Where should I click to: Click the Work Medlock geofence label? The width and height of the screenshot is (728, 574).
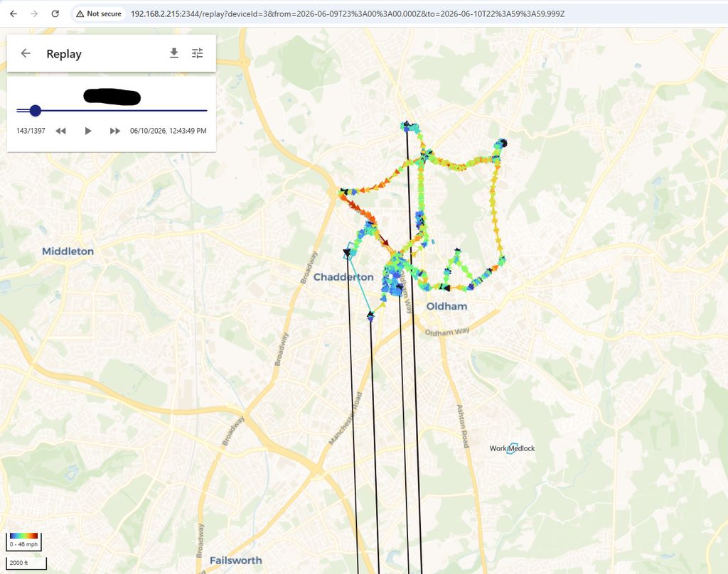coord(512,448)
